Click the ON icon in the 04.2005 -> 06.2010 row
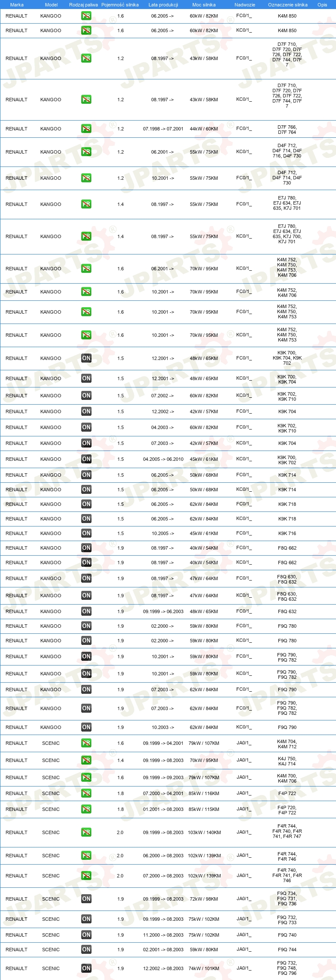This screenshot has width=336, height=980. click(86, 459)
